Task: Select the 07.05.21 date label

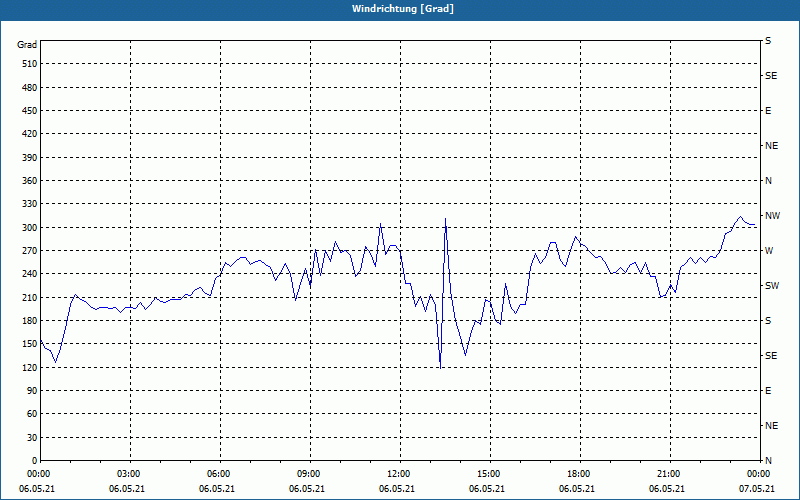Action: pyautogui.click(x=757, y=489)
